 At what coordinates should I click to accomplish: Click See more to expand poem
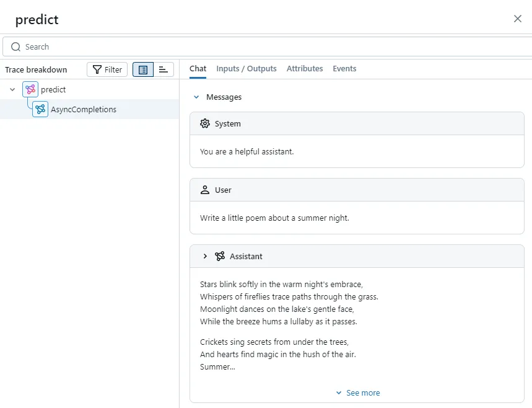(x=358, y=392)
